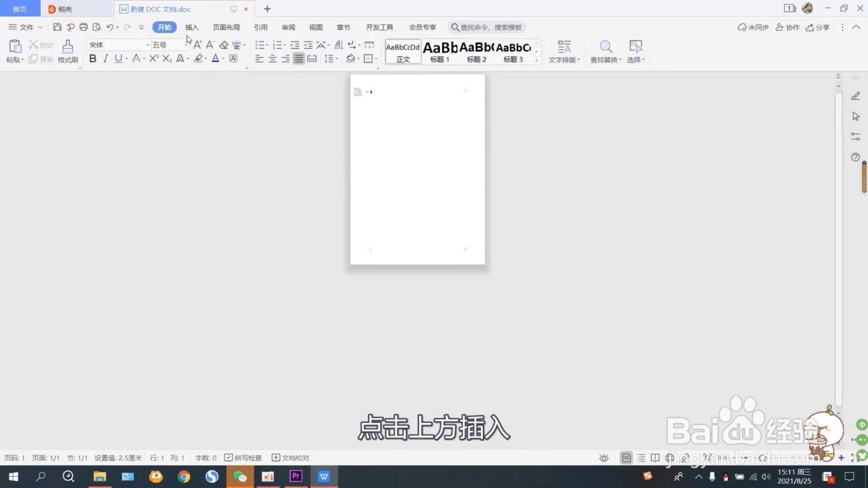The image size is (868, 488).
Task: Open the help question mark in right sidebar
Action: [856, 157]
